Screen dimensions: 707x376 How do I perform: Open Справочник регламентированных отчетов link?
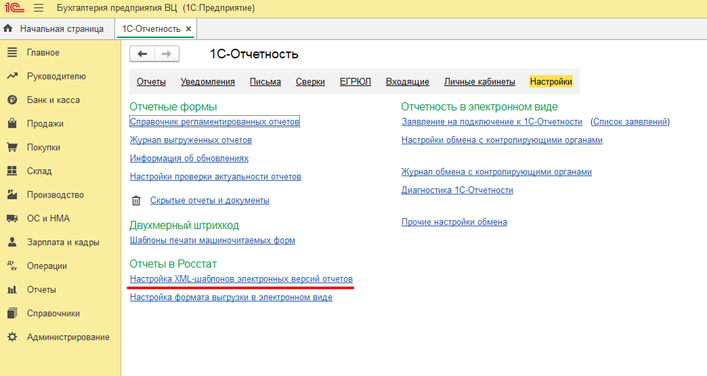(x=215, y=122)
